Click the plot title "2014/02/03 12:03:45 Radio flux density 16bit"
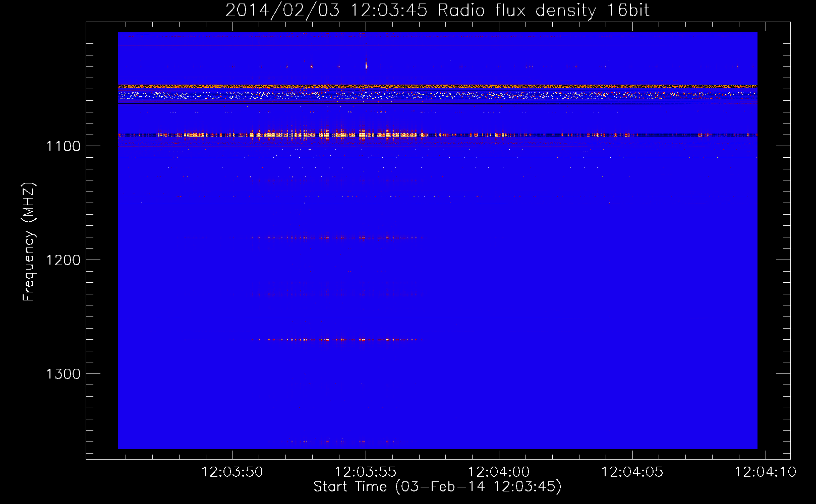816x504 pixels. (x=437, y=11)
